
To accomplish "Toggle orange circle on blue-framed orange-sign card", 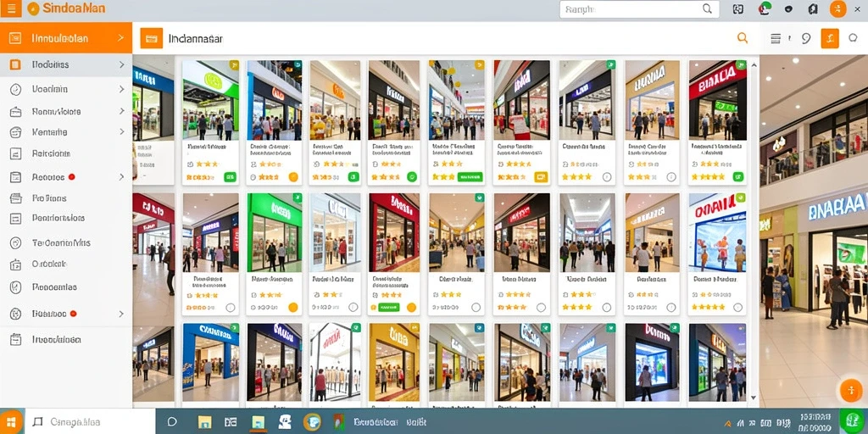I will point(293,177).
